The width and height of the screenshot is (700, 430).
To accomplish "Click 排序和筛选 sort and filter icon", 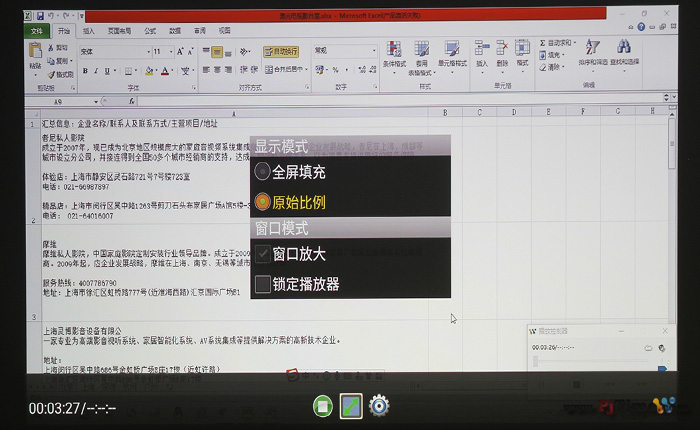I will pos(592,53).
